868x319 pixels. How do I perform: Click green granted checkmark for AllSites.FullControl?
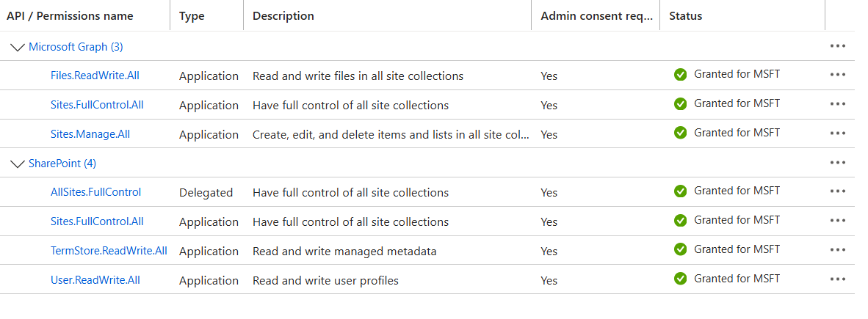click(680, 191)
